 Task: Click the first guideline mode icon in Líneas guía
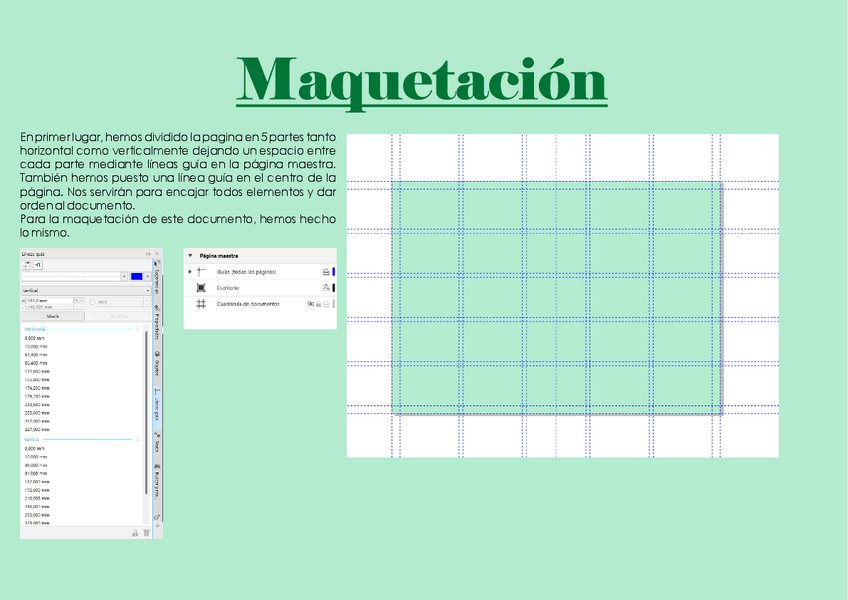coord(27,265)
